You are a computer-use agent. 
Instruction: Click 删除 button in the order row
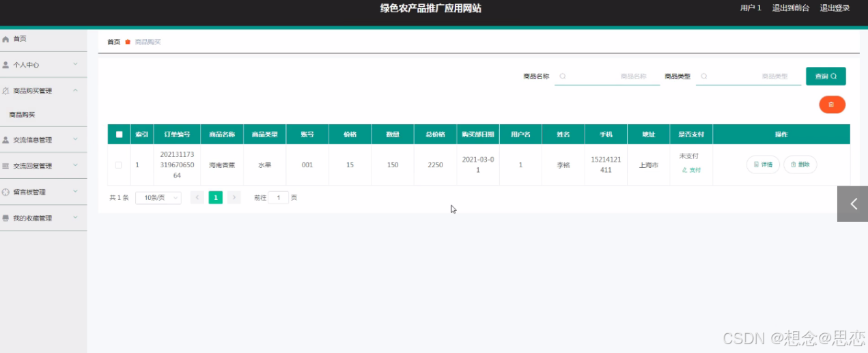pos(800,165)
